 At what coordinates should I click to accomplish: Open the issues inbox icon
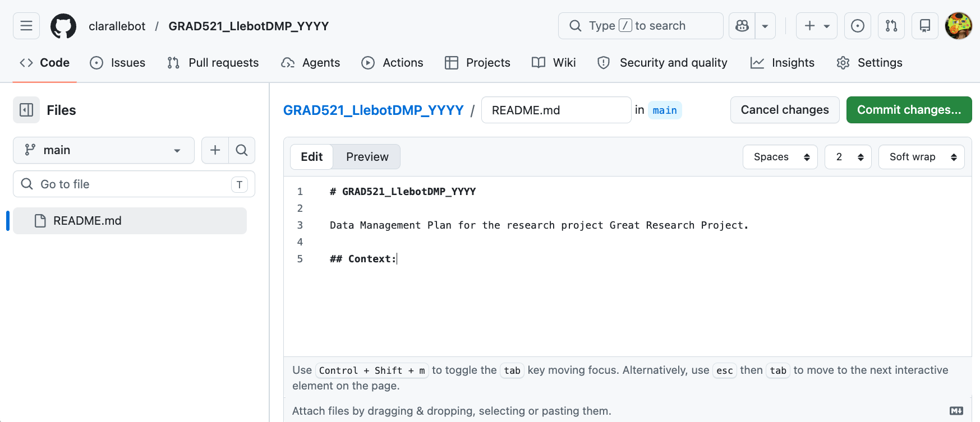(858, 26)
